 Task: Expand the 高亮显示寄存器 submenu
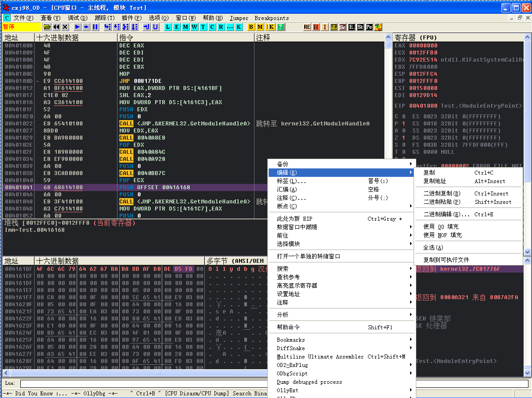341,285
